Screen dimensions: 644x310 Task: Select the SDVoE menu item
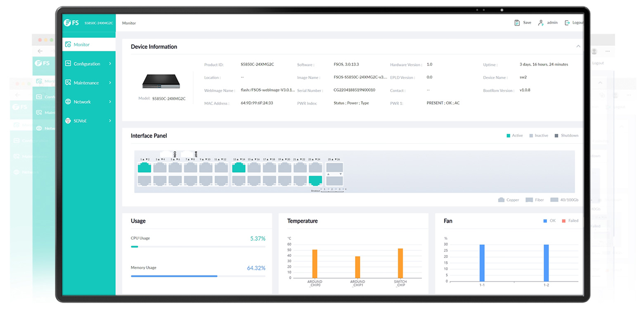click(x=80, y=121)
